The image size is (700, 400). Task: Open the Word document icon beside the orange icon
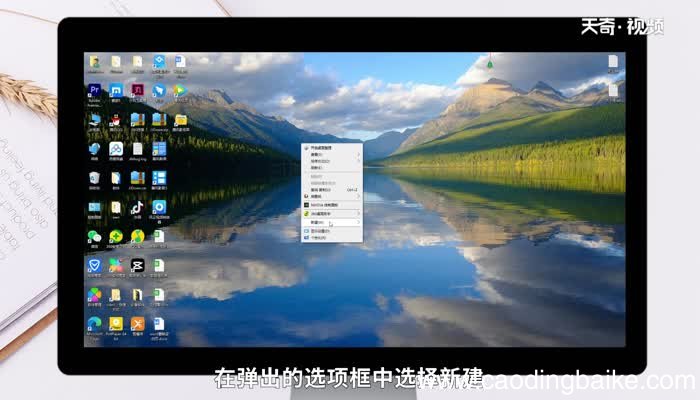click(x=159, y=323)
